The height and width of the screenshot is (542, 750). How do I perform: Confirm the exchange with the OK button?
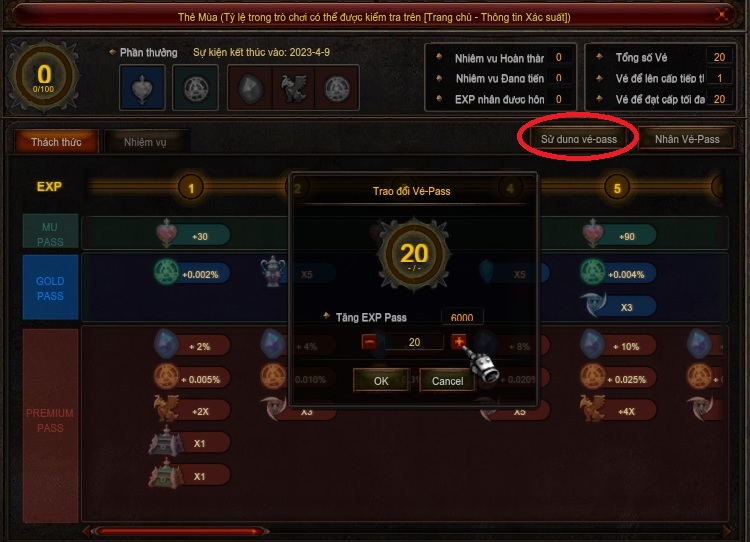(x=381, y=381)
